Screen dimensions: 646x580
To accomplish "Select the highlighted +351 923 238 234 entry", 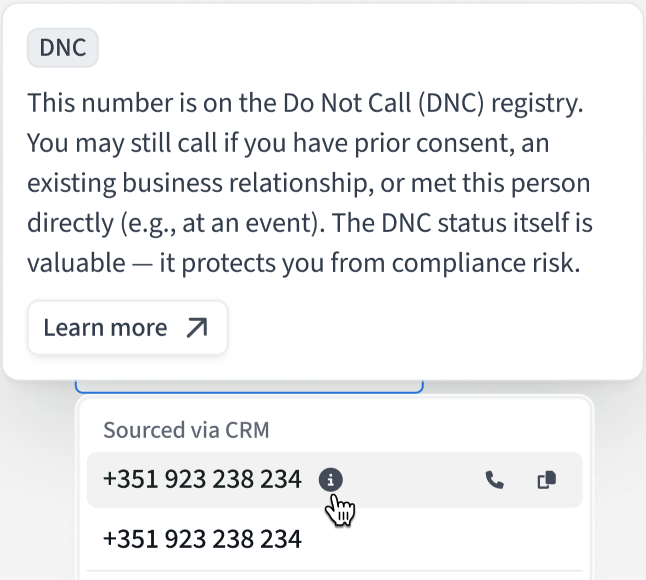I will (202, 480).
